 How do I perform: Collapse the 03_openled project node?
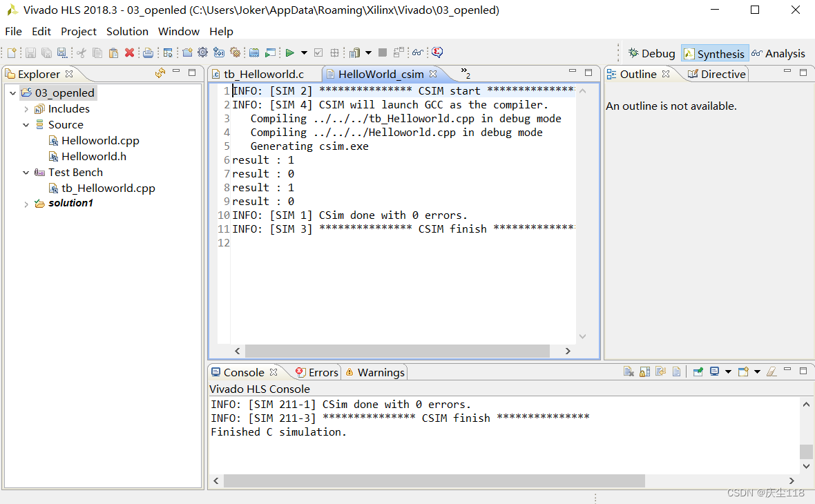(13, 93)
